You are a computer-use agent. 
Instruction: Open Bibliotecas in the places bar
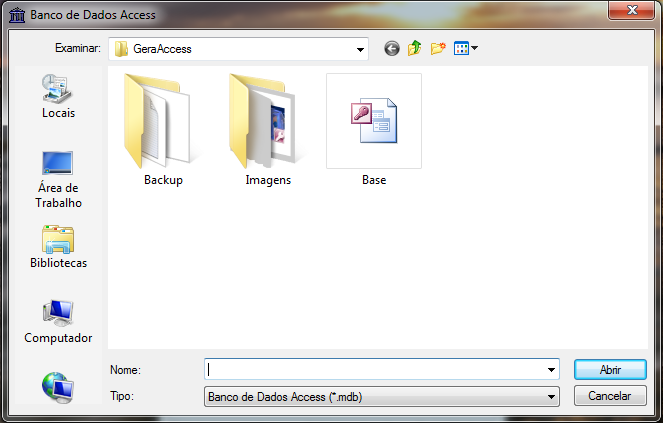58,247
